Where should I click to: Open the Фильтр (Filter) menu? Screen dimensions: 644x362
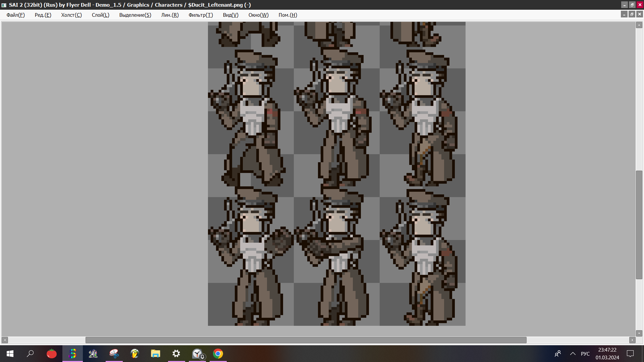pos(201,15)
